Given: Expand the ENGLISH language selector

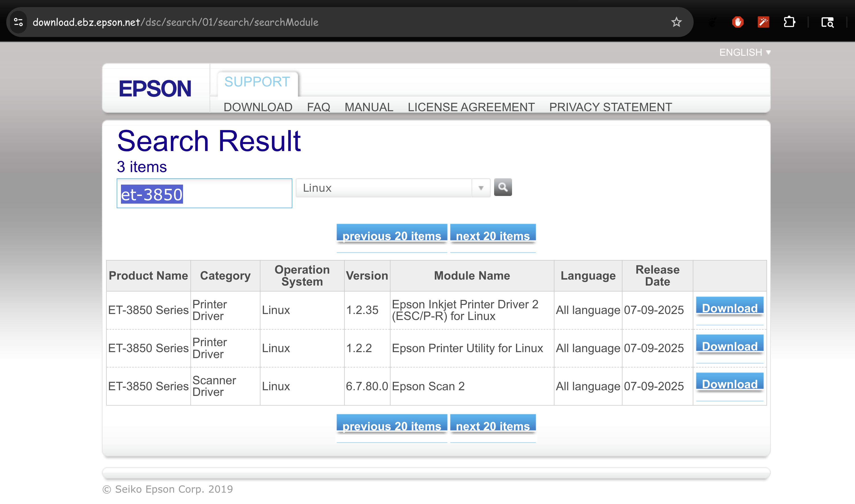Looking at the screenshot, I should point(745,52).
